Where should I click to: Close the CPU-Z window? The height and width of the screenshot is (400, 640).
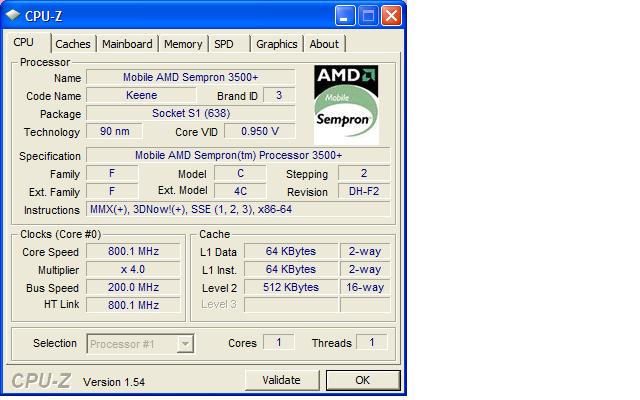(x=391, y=16)
